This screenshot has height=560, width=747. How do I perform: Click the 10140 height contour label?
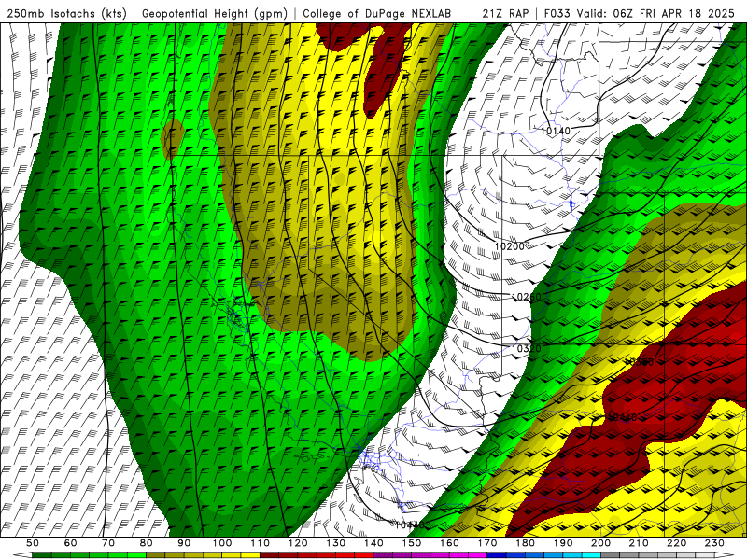pos(556,131)
